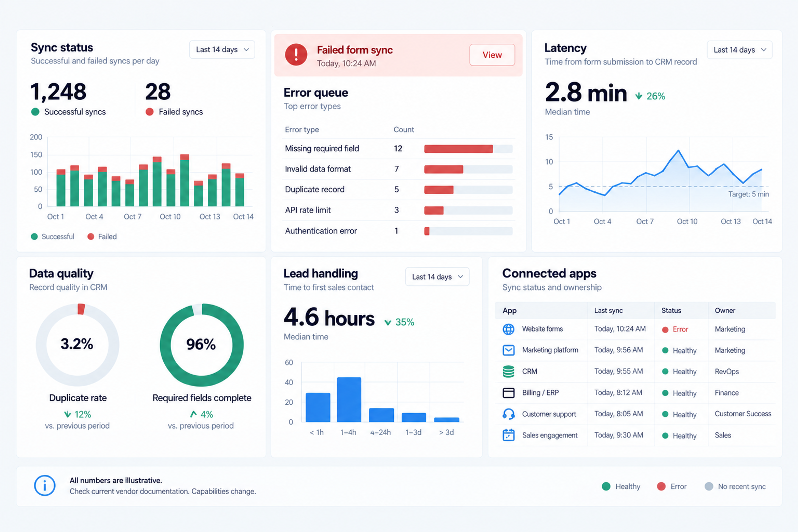The image size is (798, 532).
Task: Toggle Failed series in Sync status chart legend
Action: 102,237
